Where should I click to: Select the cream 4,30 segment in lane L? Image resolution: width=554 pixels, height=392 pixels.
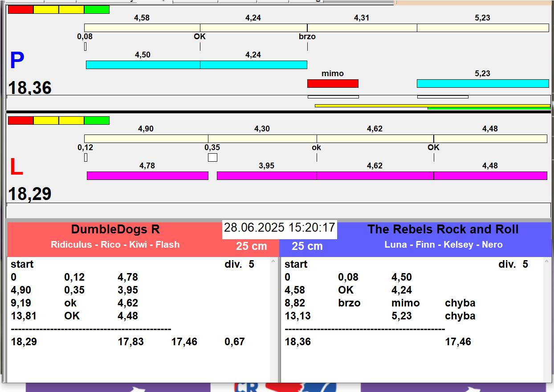pos(262,139)
